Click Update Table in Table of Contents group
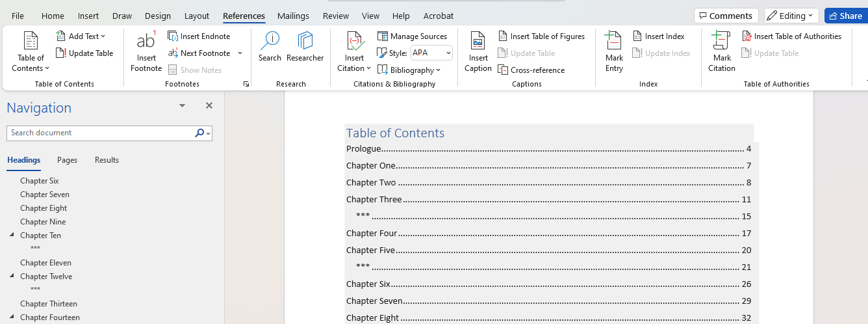Viewport: 868px width, 324px height. coord(85,53)
